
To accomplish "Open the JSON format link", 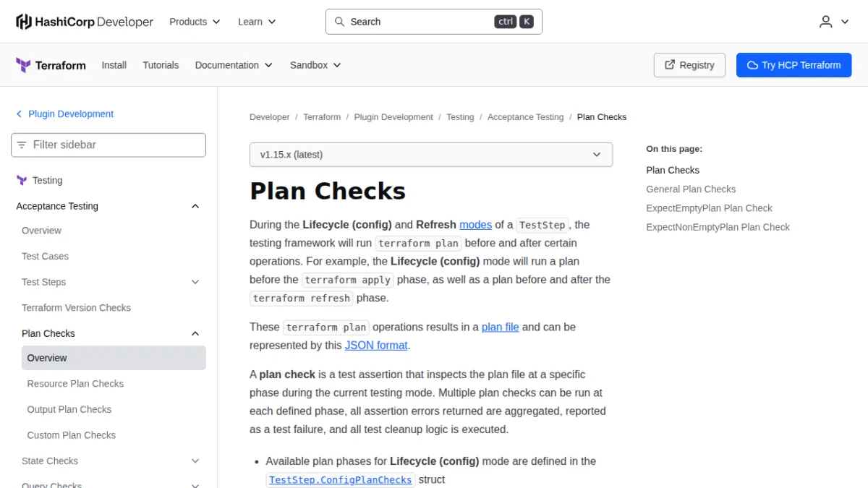I will point(376,346).
